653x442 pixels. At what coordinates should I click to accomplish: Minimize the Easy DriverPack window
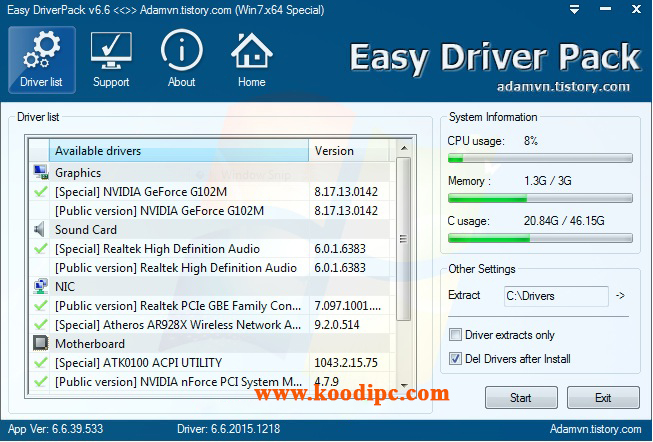pyautogui.click(x=605, y=9)
